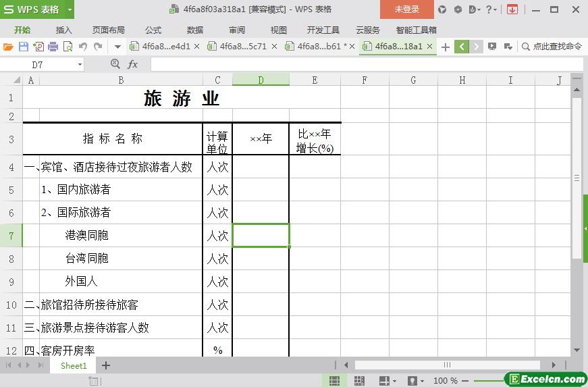Screen dimensions: 588x387
Task: Click the 未登录 login button
Action: pyautogui.click(x=406, y=9)
